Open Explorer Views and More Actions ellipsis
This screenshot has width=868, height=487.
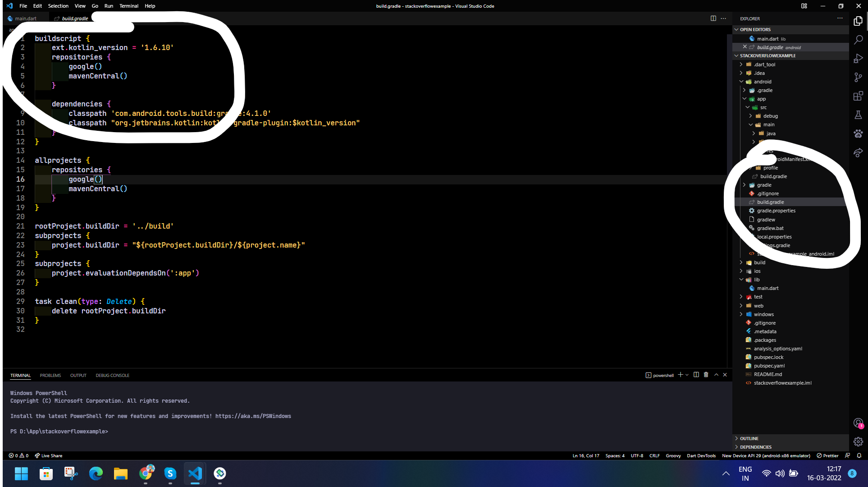(x=840, y=18)
